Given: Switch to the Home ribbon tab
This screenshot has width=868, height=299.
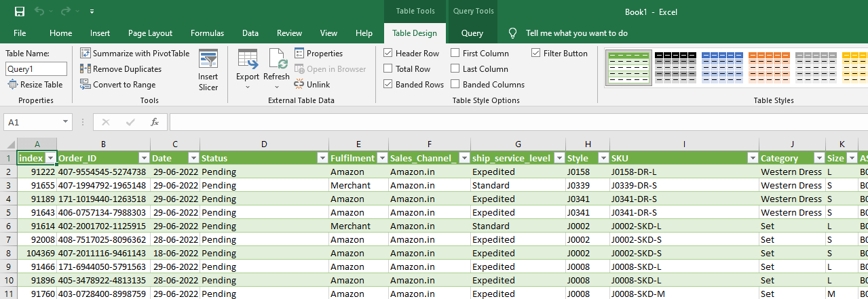Looking at the screenshot, I should pos(60,33).
